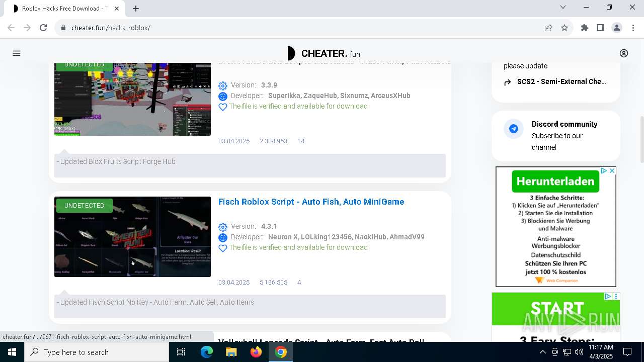Click the UNDETECTED badge on the Fisch script
Viewport: 644px width, 362px height.
click(x=85, y=206)
